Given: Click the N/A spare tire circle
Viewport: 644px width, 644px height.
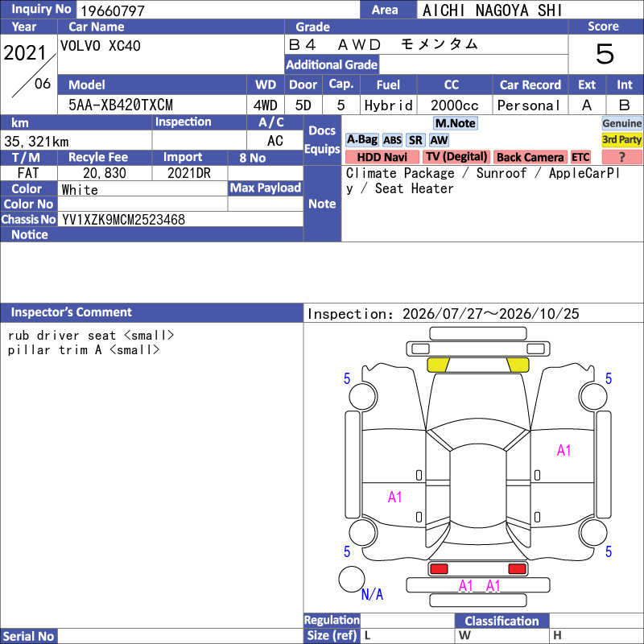Looking at the screenshot, I should point(352,579).
